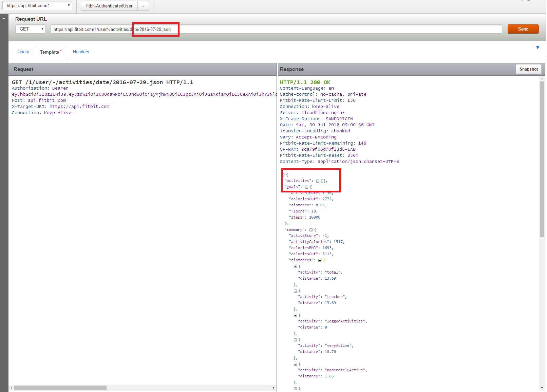Click the Snapshot button
Screen dimensions: 547x392
(x=528, y=69)
